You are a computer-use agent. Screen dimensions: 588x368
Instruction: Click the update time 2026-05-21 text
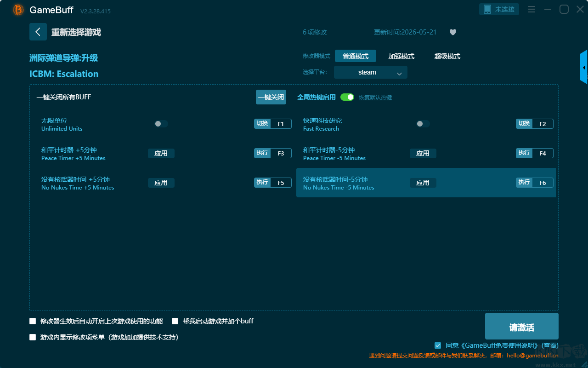coord(405,32)
